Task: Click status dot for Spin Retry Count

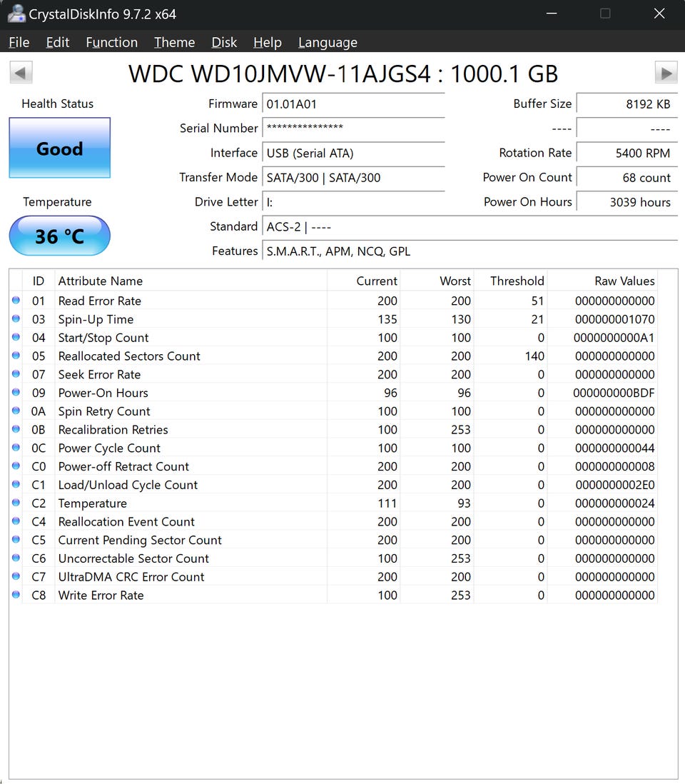Action: tap(16, 411)
